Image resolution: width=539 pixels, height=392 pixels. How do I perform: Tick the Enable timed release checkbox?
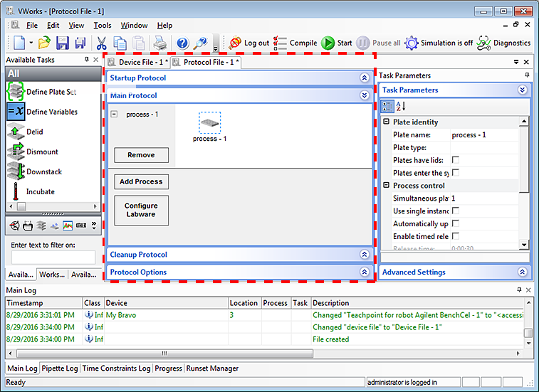point(456,236)
